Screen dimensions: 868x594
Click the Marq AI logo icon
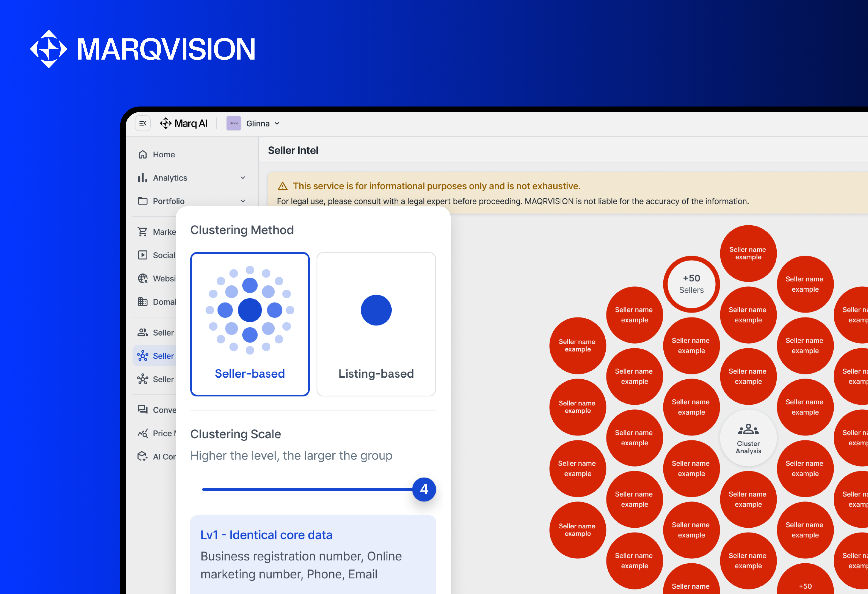coord(165,123)
